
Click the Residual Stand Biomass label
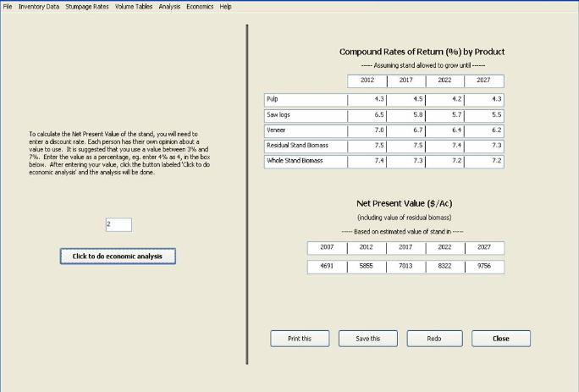[305, 146]
